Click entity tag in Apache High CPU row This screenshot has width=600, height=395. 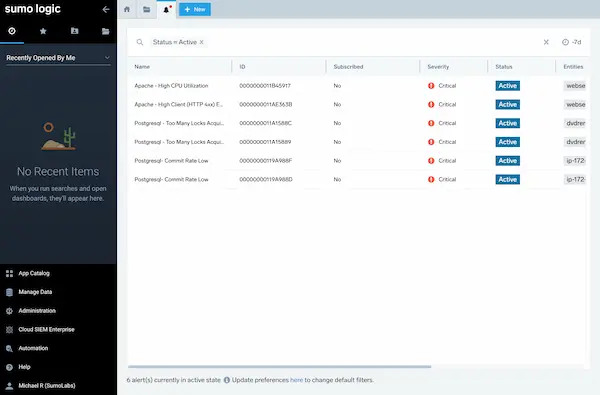pos(575,86)
